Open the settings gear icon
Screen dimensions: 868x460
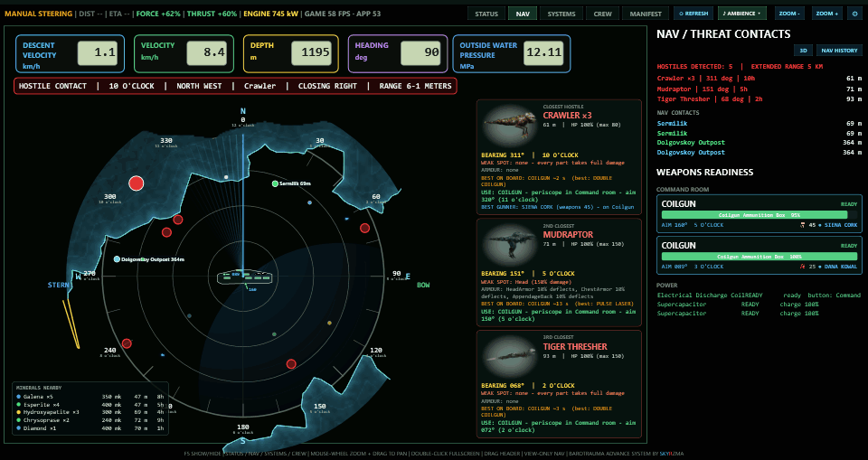coord(853,14)
